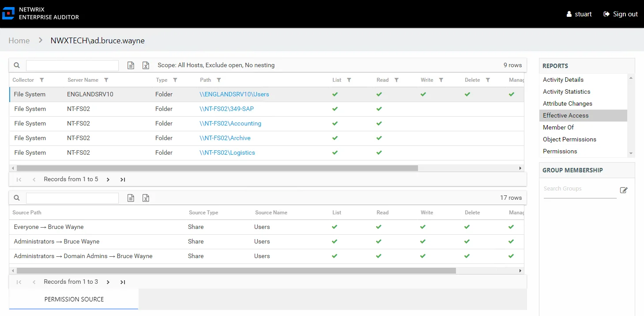644x316 pixels.
Task: Open the filter for the Server Name column
Action: [x=106, y=80]
